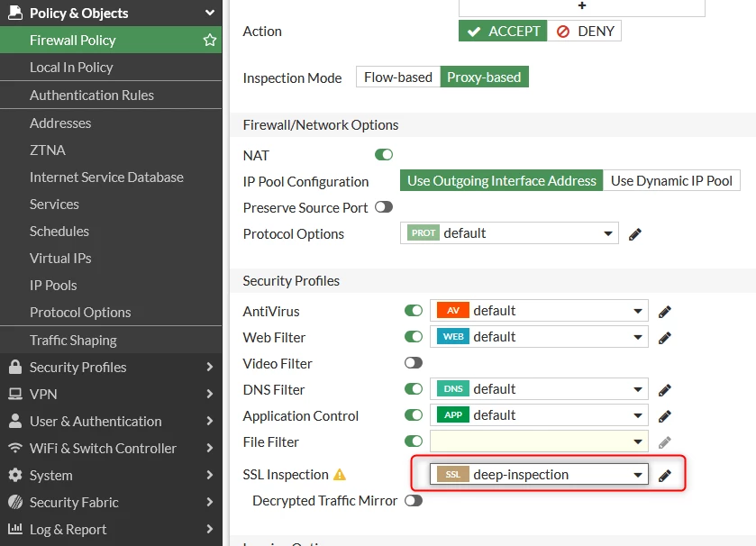Open the Application Control profile dropdown
The width and height of the screenshot is (756, 546).
pos(539,415)
